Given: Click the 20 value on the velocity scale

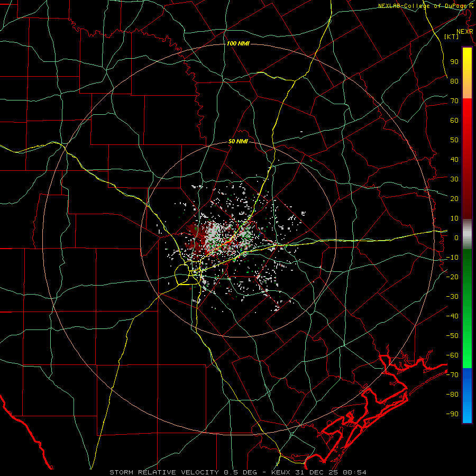Looking at the screenshot, I should 454,198.
